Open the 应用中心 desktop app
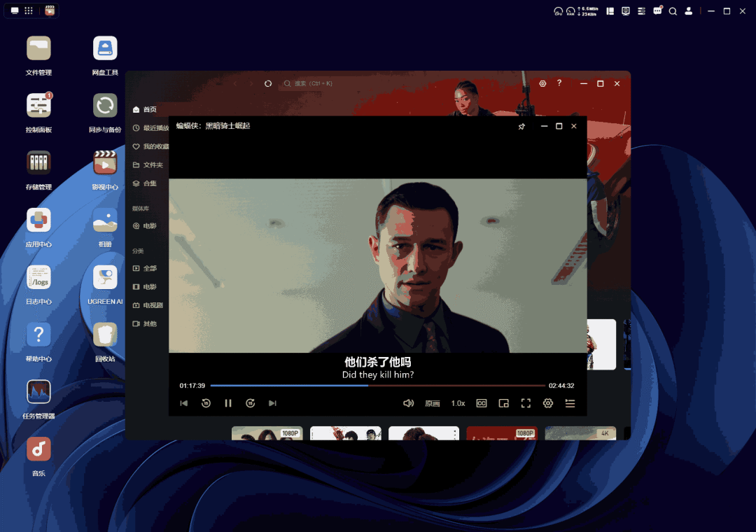 [x=38, y=220]
